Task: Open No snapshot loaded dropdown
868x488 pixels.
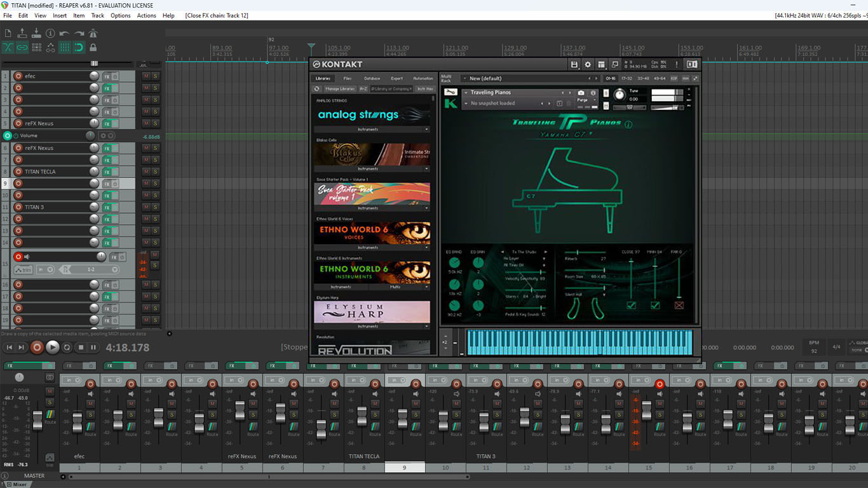Action: [466, 103]
